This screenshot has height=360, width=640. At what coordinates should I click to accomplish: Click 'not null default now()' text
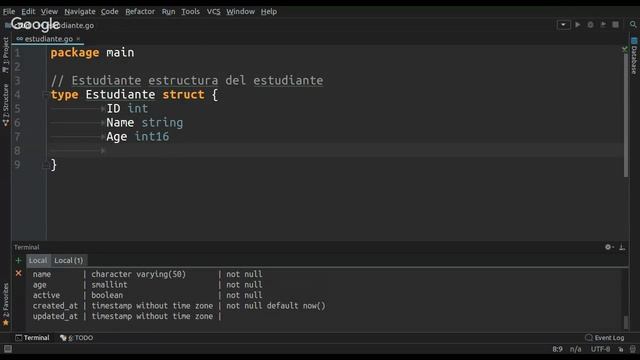click(276, 306)
